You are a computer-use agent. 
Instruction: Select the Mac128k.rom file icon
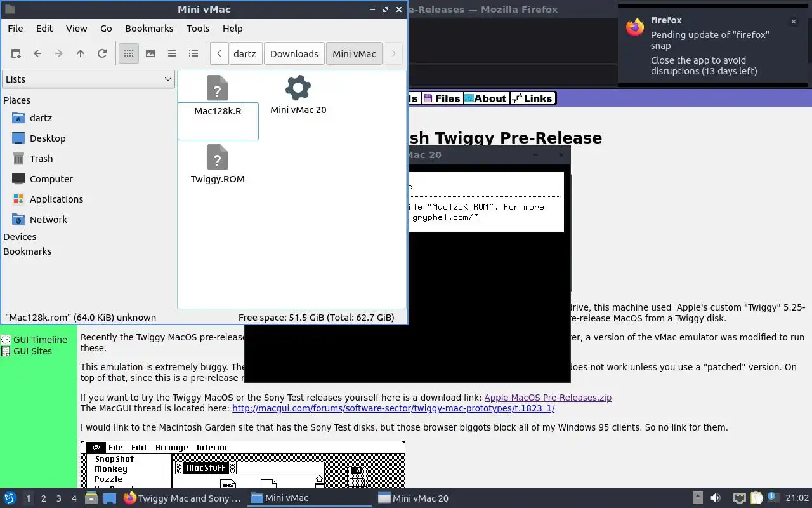pos(218,88)
